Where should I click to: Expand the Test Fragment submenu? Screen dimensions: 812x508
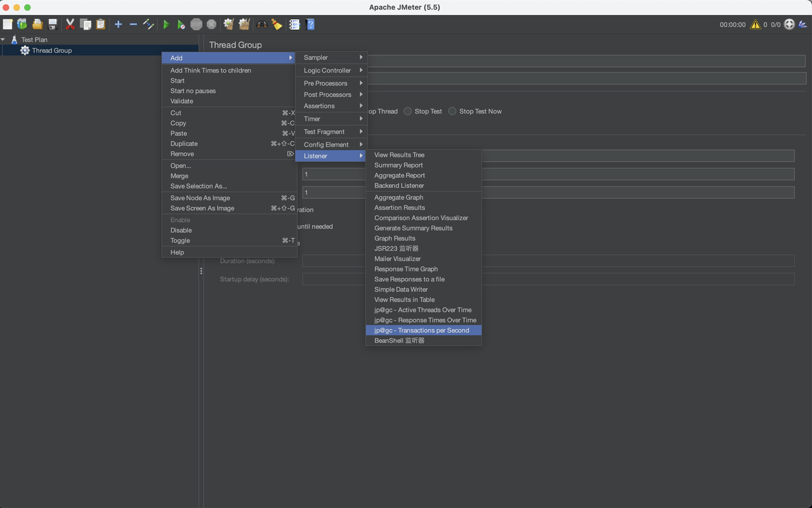(331, 132)
